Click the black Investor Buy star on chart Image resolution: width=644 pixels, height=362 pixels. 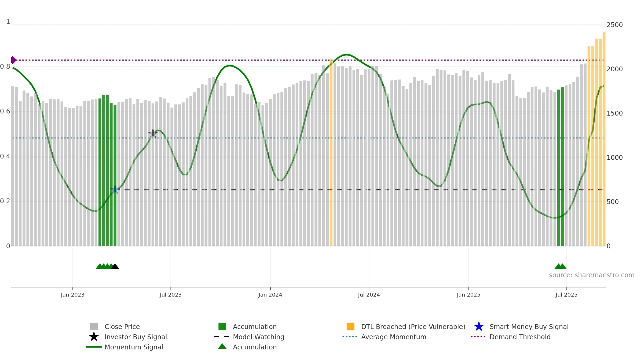[x=153, y=133]
